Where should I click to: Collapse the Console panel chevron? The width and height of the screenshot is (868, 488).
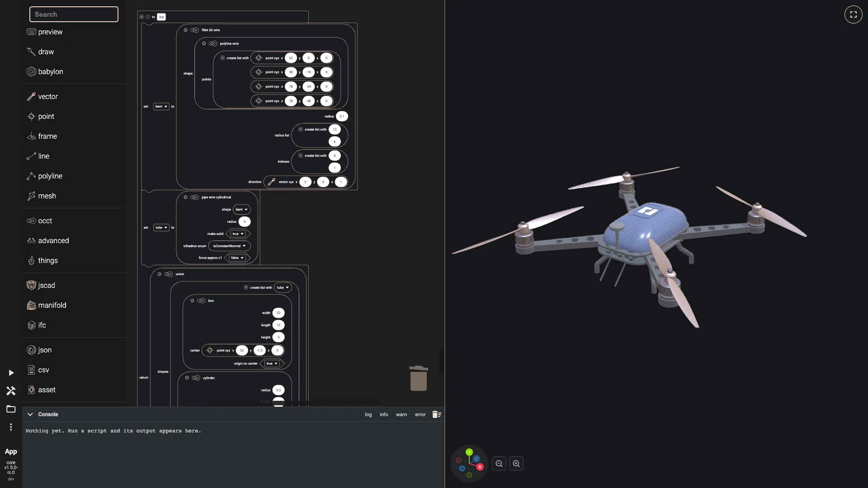click(30, 414)
